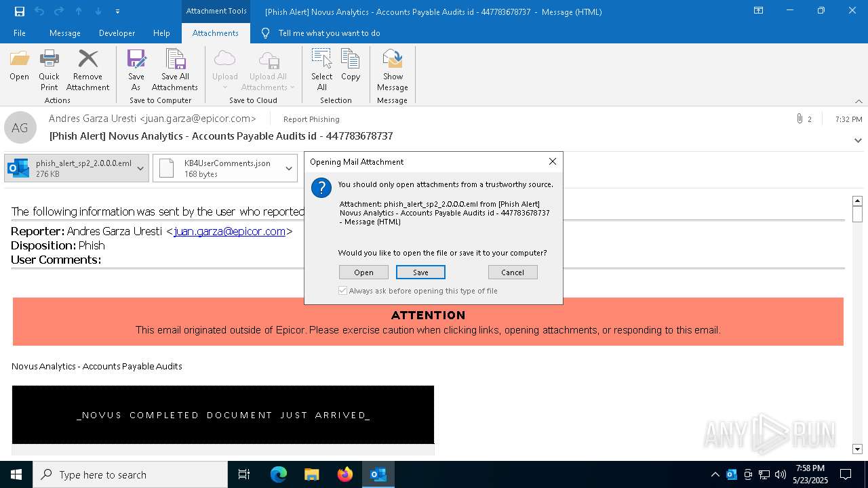The height and width of the screenshot is (488, 868).
Task: Click scrollbar down arrow in message body
Action: coord(857,449)
